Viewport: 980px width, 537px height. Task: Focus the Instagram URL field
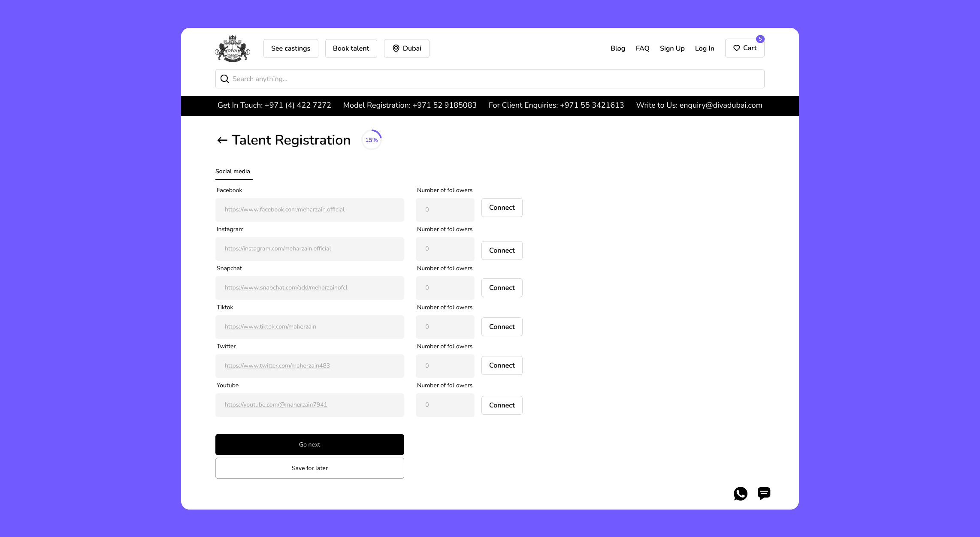click(309, 249)
